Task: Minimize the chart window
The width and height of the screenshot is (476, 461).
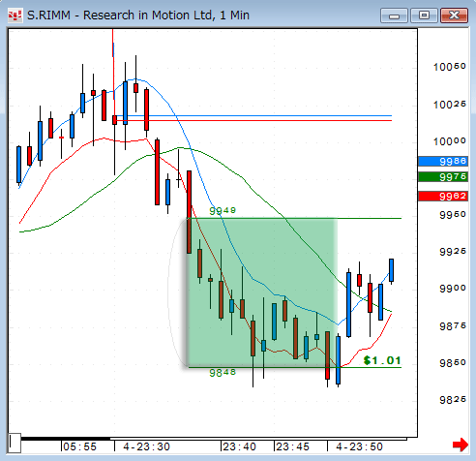Action: point(394,15)
